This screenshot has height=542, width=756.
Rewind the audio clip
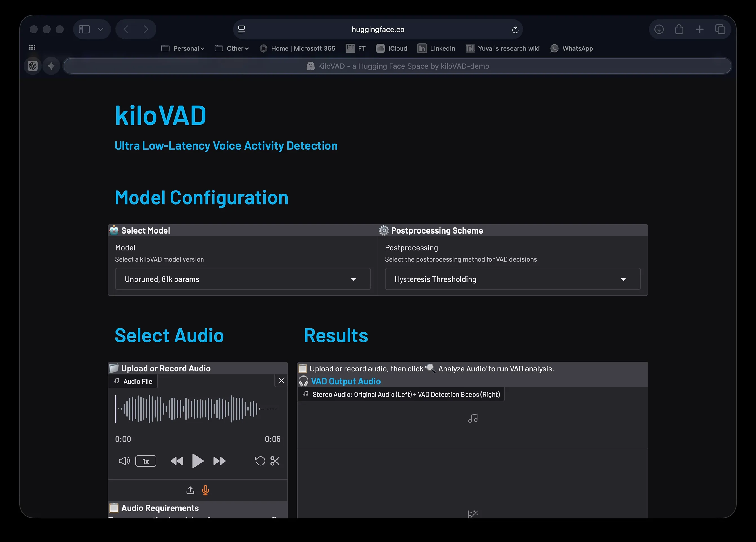tap(177, 461)
